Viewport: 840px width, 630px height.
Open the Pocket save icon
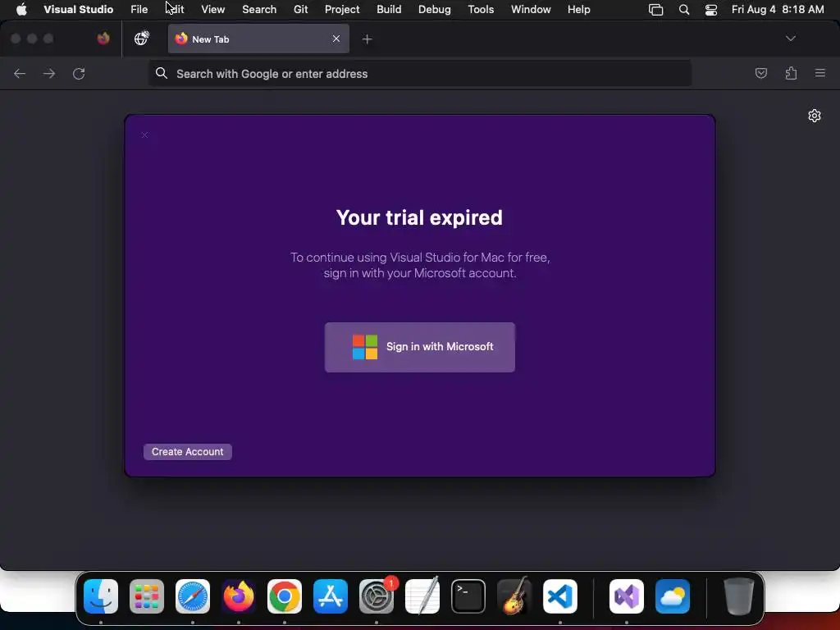coord(760,73)
